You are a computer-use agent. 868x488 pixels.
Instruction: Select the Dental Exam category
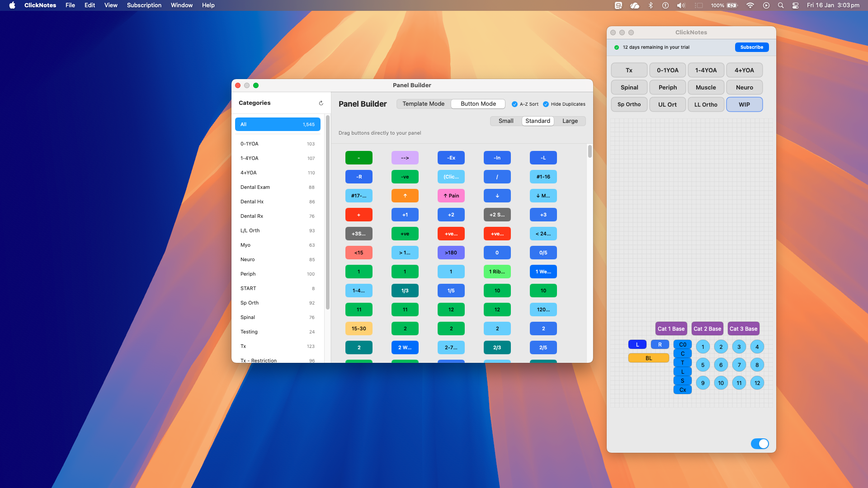tap(278, 187)
